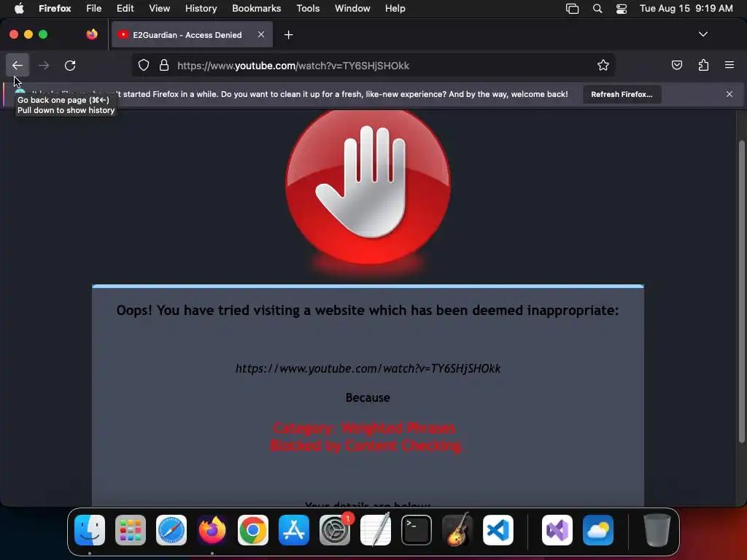Open Control Center in menu bar
The width and height of the screenshot is (747, 560).
(x=622, y=9)
